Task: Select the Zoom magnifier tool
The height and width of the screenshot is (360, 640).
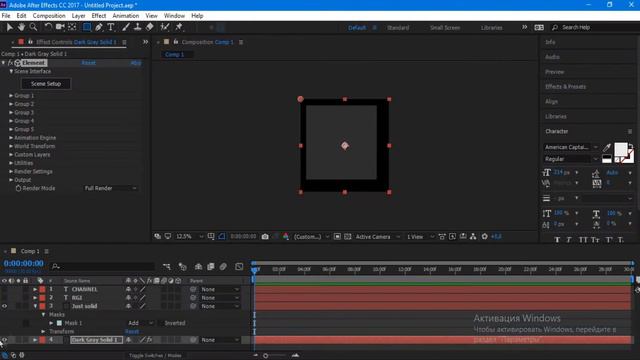Action: 33,27
